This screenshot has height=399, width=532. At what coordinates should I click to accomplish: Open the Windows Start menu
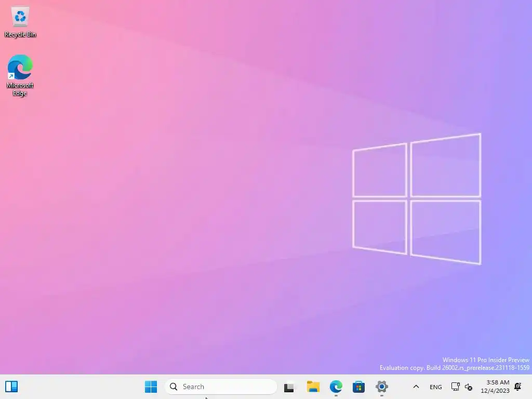[x=151, y=387]
